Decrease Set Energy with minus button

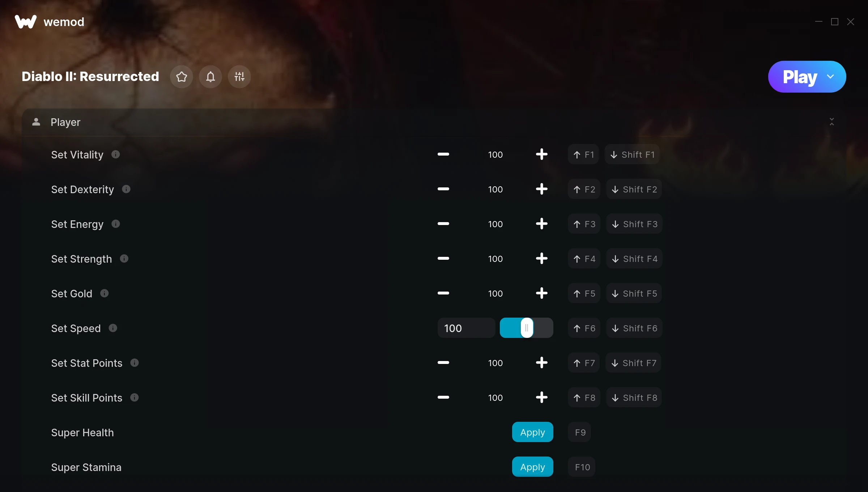(x=443, y=224)
